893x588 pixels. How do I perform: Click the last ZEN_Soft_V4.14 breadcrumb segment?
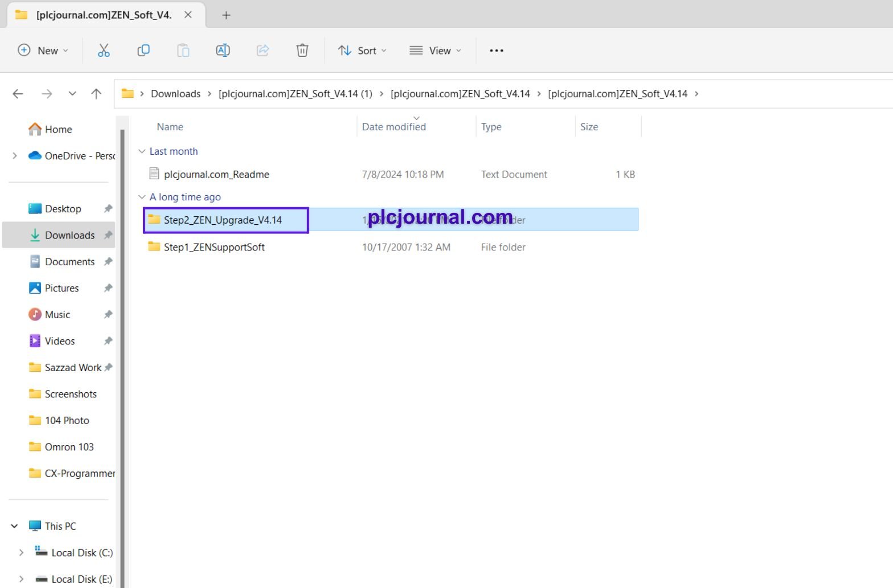pyautogui.click(x=618, y=94)
